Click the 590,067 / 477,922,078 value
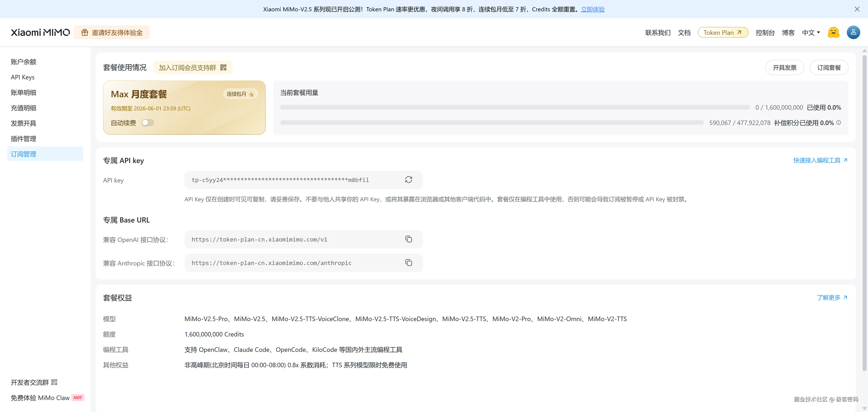 click(740, 123)
